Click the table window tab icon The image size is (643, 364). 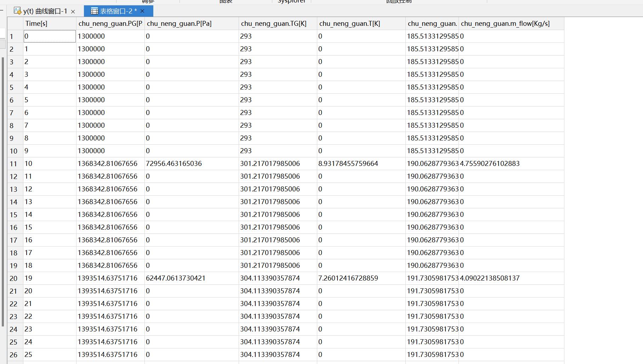[x=95, y=11]
